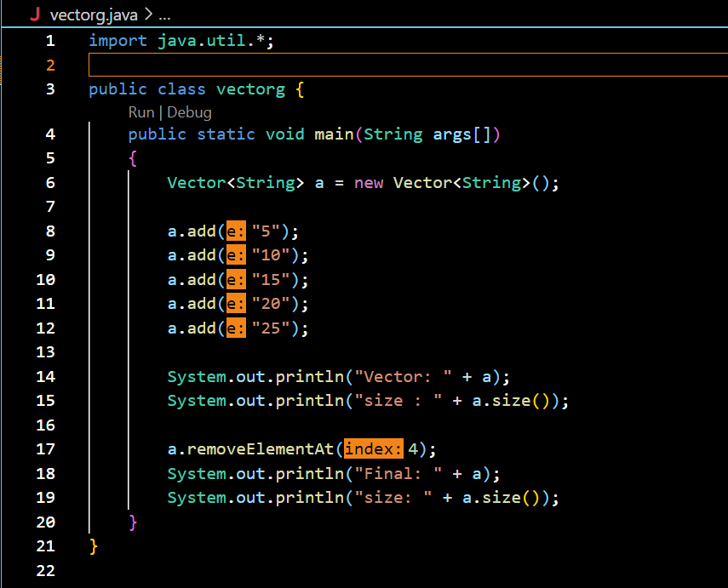Screen dimensions: 728x588
Task: Click 'removeElementAt' method call on line 17
Action: [260, 448]
